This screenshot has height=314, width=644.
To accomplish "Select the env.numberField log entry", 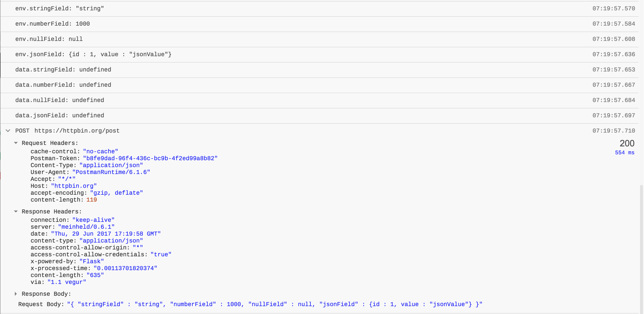I will (x=53, y=24).
